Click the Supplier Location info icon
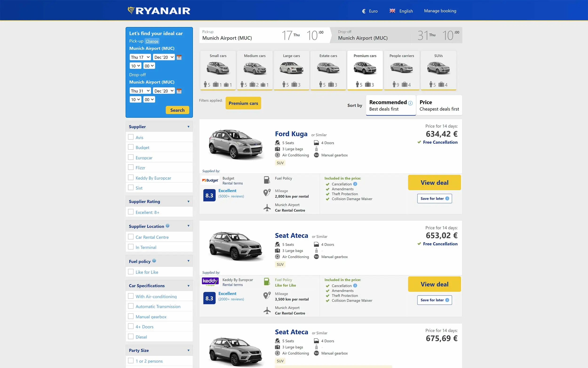The width and height of the screenshot is (588, 368). click(167, 226)
